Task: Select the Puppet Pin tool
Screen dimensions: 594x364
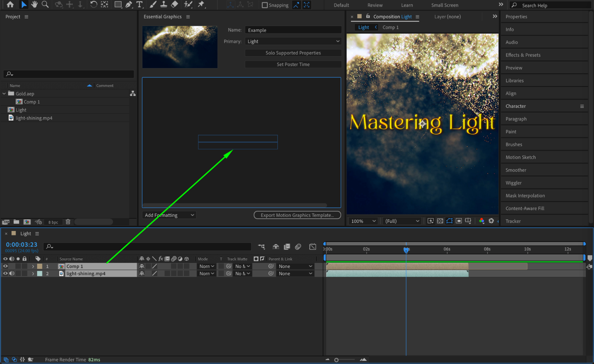Action: point(201,4)
